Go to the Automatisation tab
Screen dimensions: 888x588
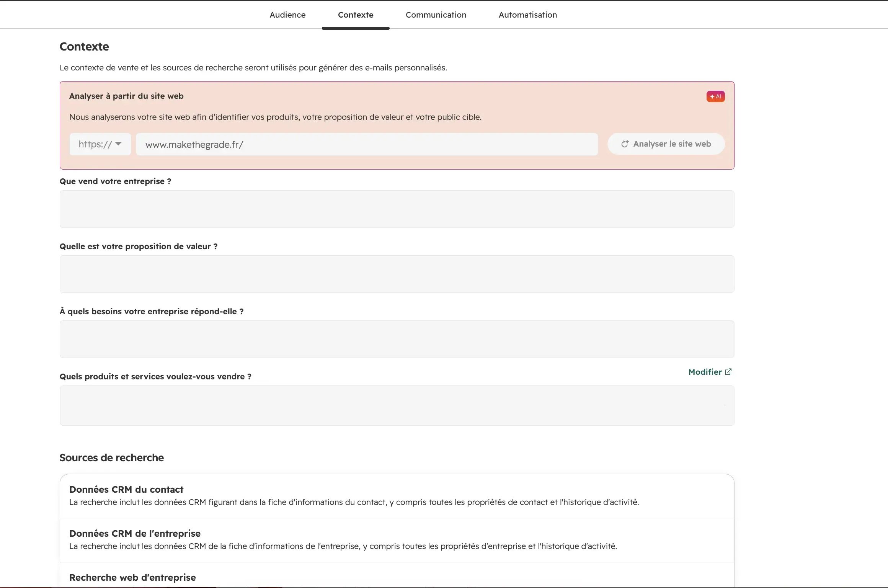pyautogui.click(x=527, y=15)
